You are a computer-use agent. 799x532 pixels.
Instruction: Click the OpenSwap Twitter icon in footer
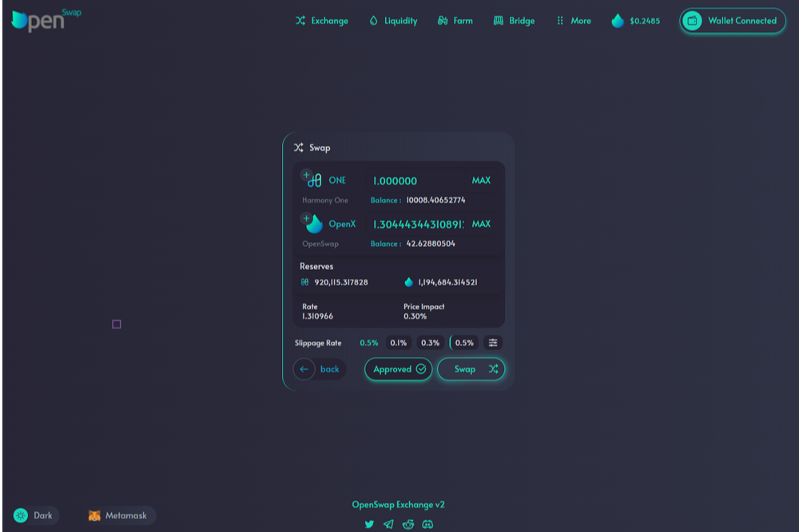click(369, 524)
